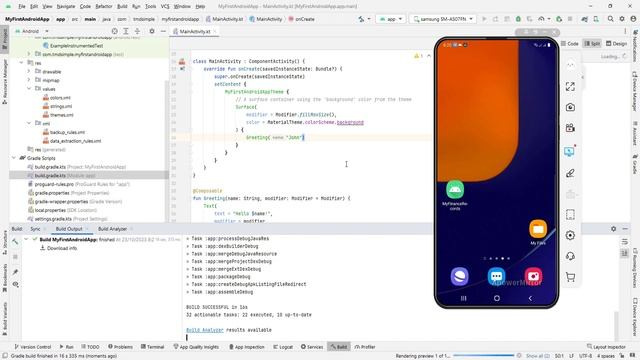Collapse the values folder

tap(29, 89)
